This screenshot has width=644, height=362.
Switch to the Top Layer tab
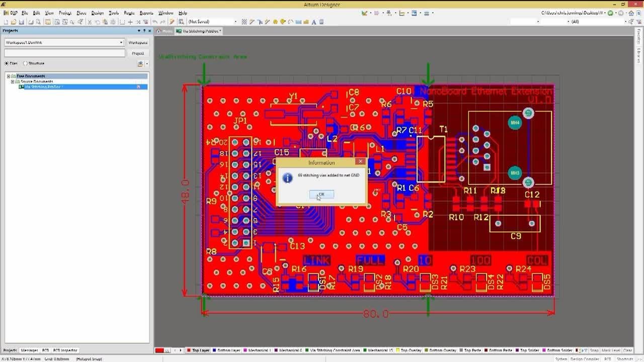pyautogui.click(x=198, y=350)
